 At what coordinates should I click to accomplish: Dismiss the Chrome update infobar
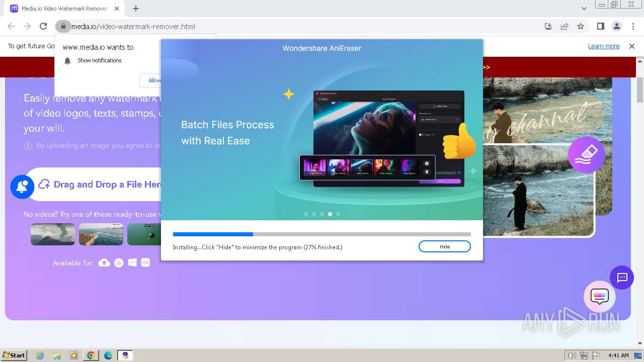click(632, 46)
